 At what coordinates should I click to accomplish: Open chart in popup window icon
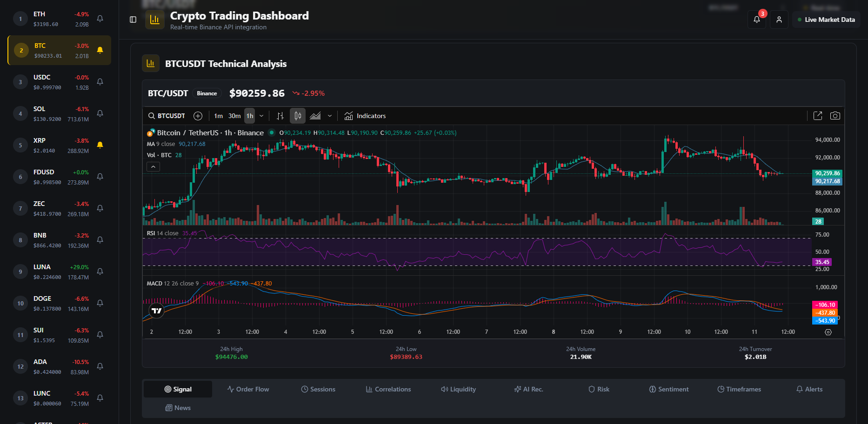pos(818,116)
